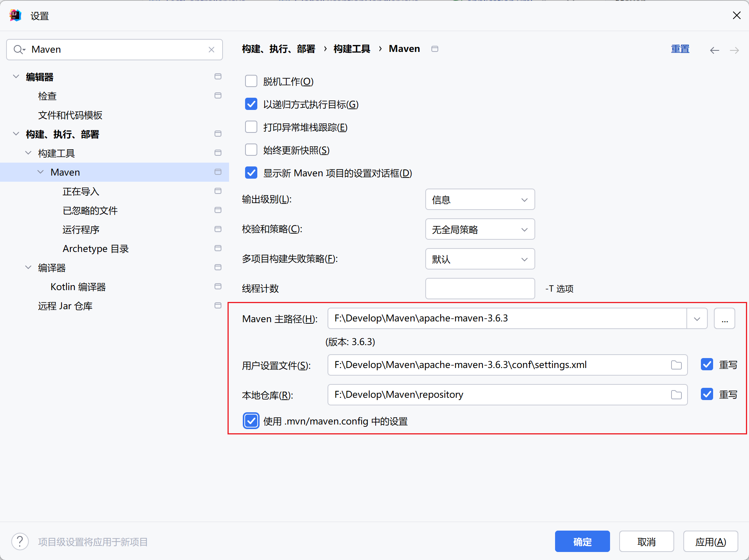Uncheck 显示新 Maven 项目的设置对话框 checkbox
This screenshot has height=560, width=749.
tap(251, 173)
